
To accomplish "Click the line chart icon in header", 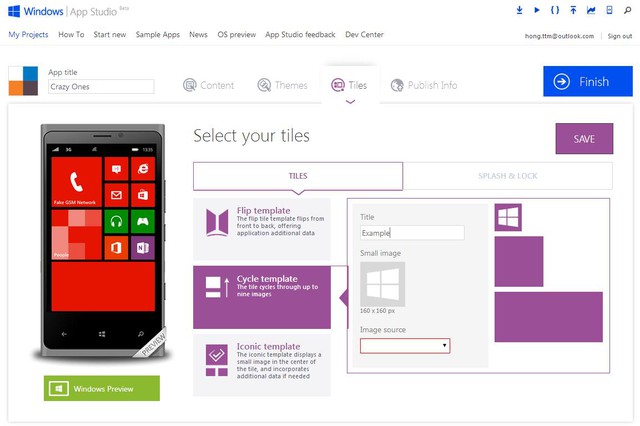I will [591, 11].
